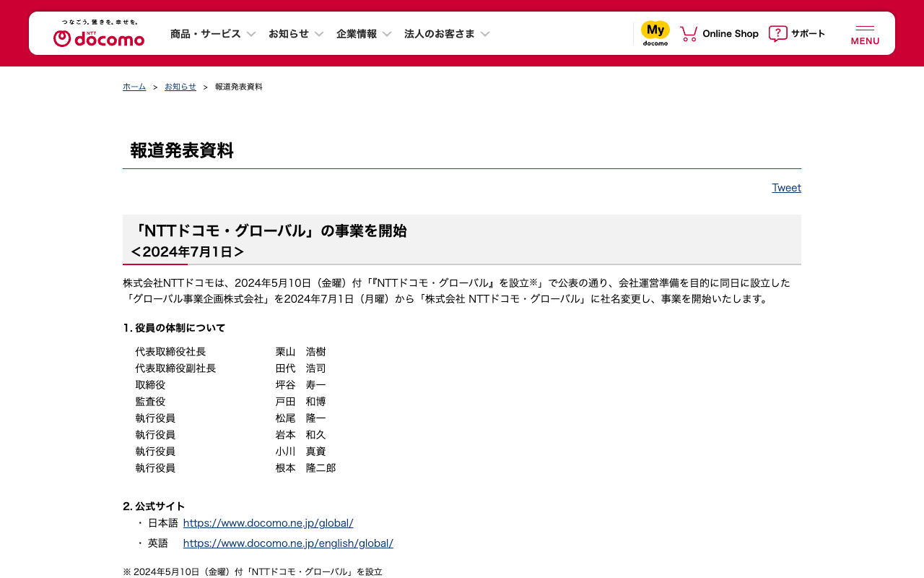
Task: Open the サポート link
Action: (x=808, y=33)
